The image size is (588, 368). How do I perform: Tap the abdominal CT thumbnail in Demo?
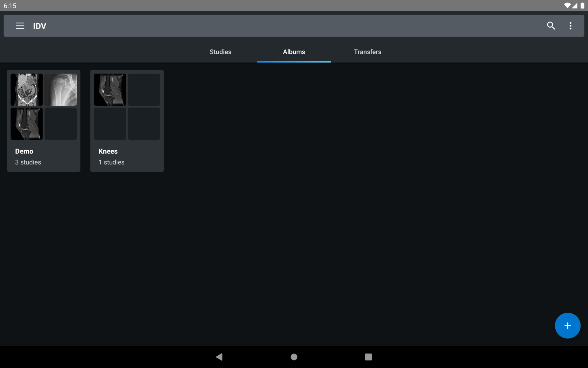pyautogui.click(x=26, y=89)
